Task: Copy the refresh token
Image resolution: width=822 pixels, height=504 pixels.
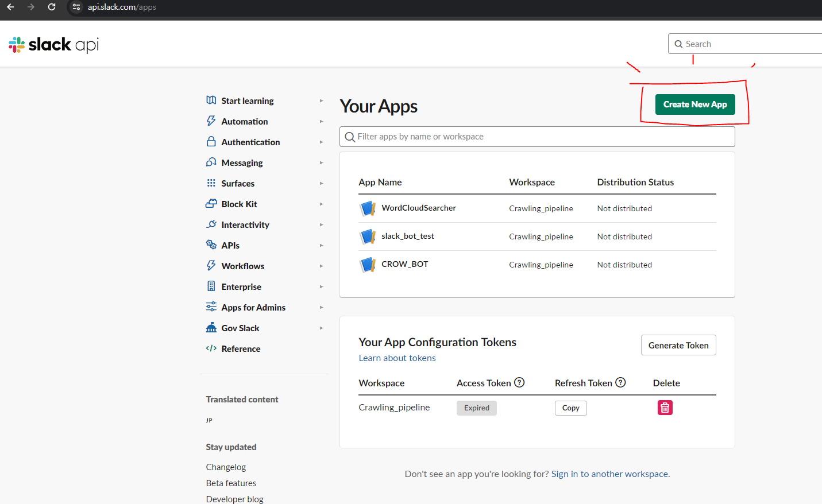Action: tap(570, 408)
